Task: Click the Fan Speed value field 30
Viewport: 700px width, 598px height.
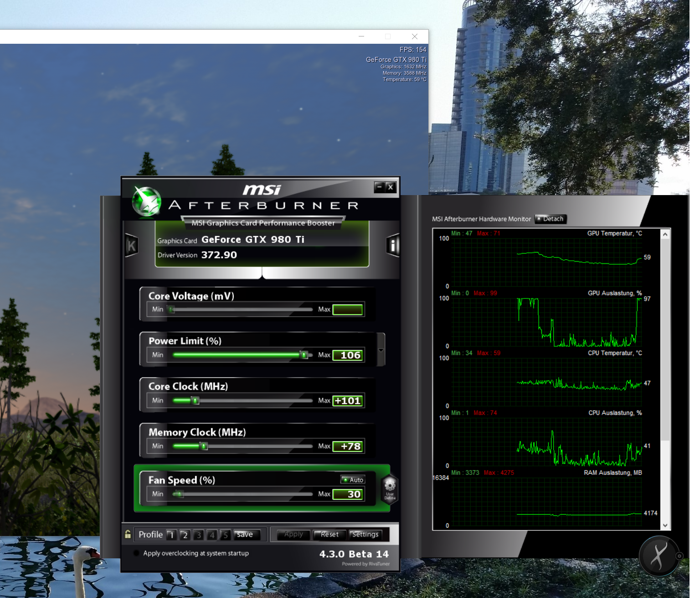Action: [348, 494]
